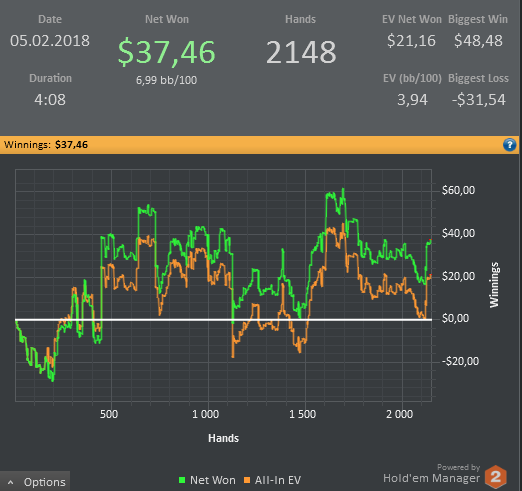The width and height of the screenshot is (522, 491).
Task: Click the green Net Won legend swatch
Action: tap(182, 480)
